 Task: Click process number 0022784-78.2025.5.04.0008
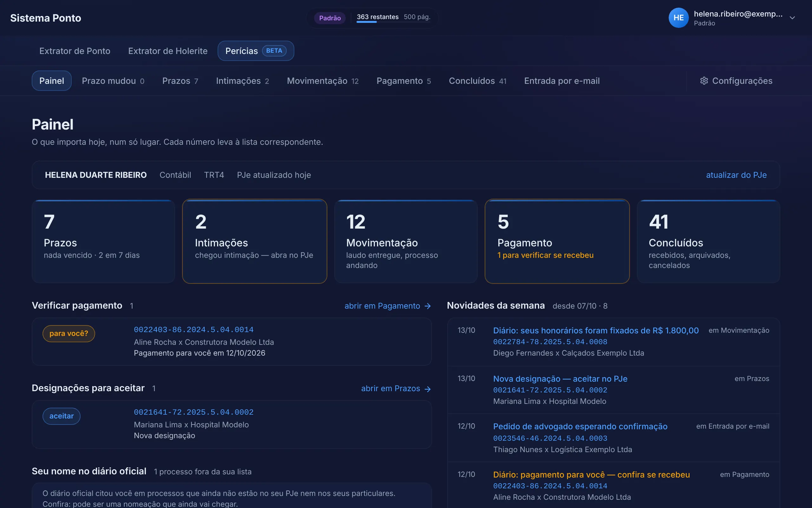tap(550, 342)
